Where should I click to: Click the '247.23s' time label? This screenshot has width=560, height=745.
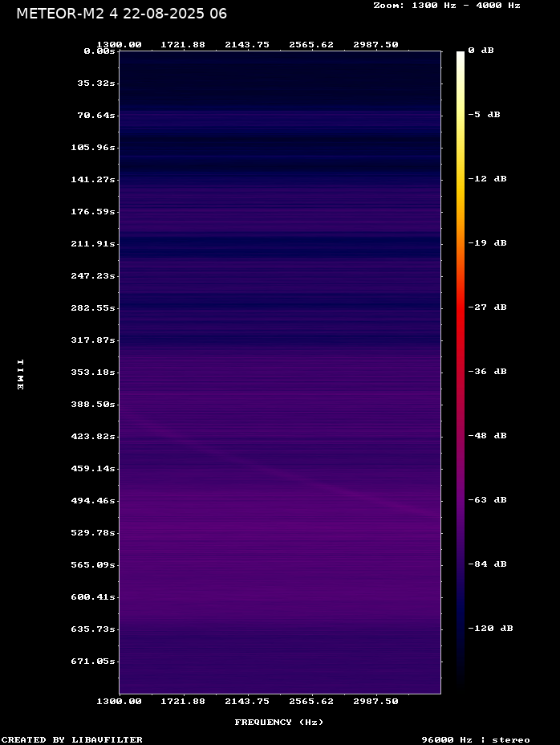pyautogui.click(x=93, y=275)
